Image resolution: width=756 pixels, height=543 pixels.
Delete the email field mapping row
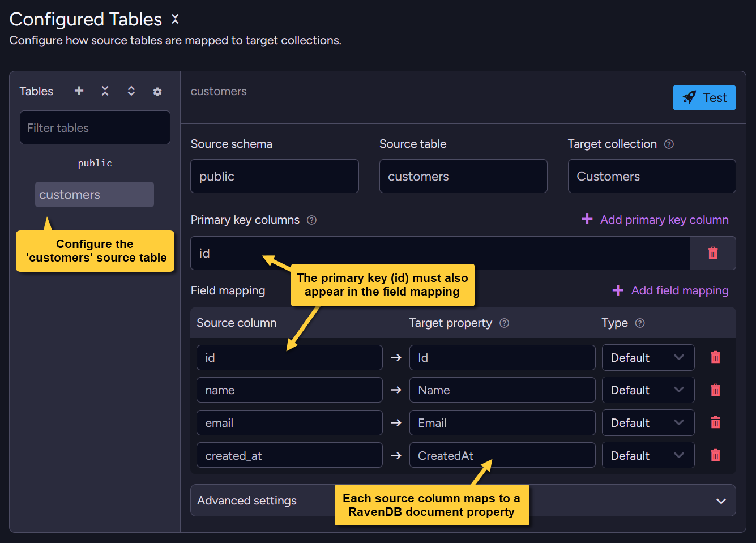[x=715, y=422]
